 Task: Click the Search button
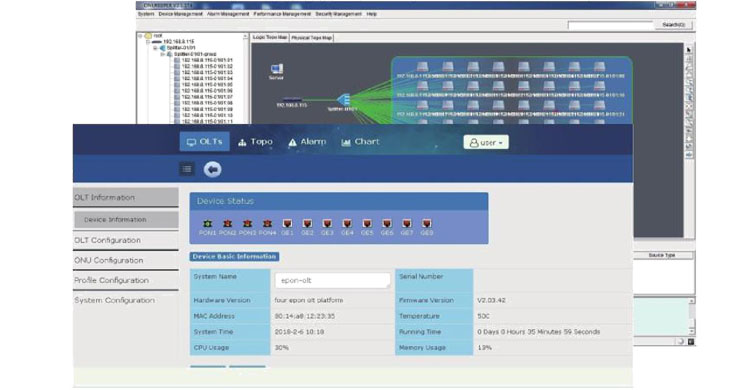[674, 25]
